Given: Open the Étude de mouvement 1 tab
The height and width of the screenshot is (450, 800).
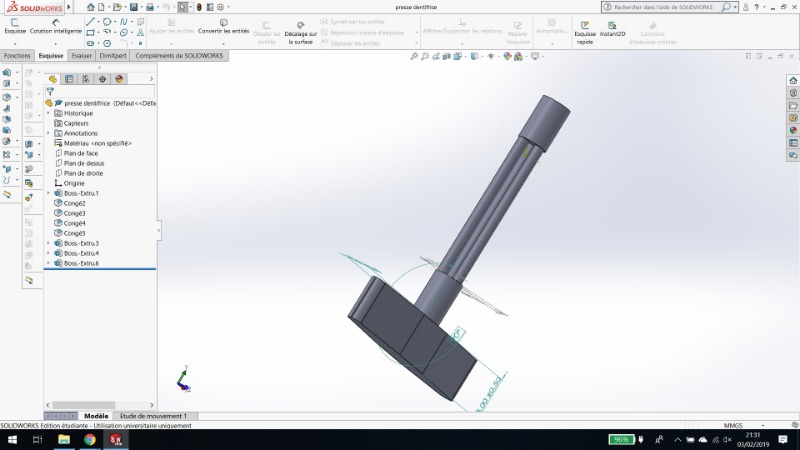Looking at the screenshot, I should point(153,415).
